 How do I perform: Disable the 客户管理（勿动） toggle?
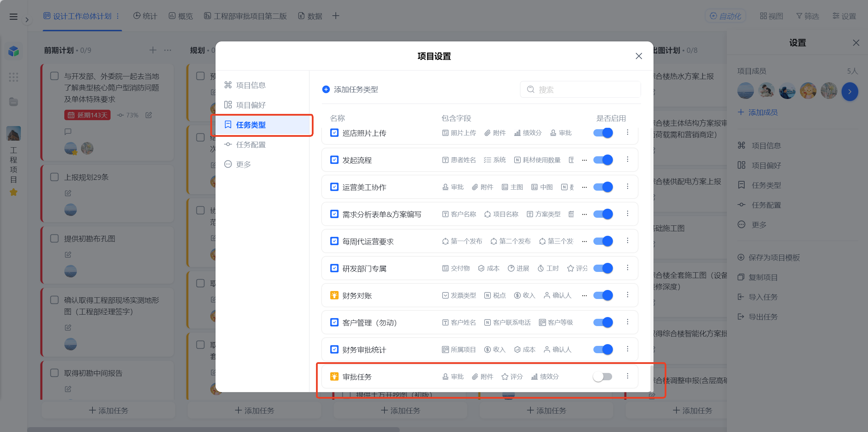click(603, 322)
